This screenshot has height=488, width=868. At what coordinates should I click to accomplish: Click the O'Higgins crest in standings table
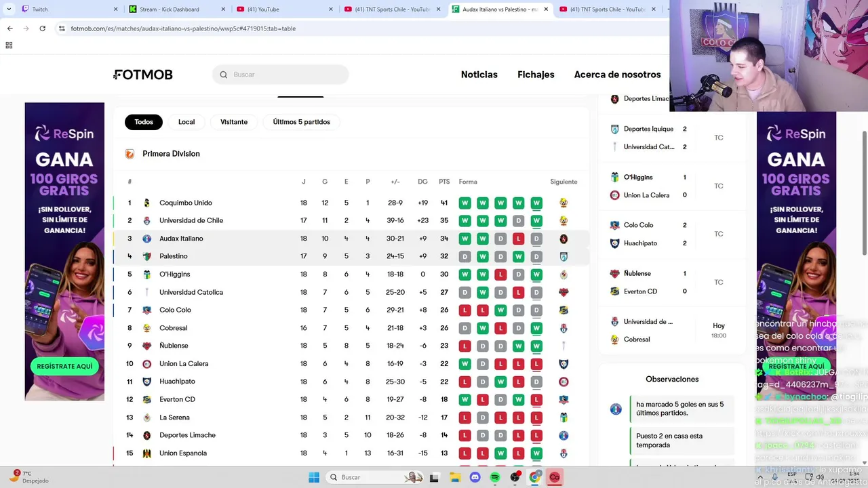coord(146,274)
